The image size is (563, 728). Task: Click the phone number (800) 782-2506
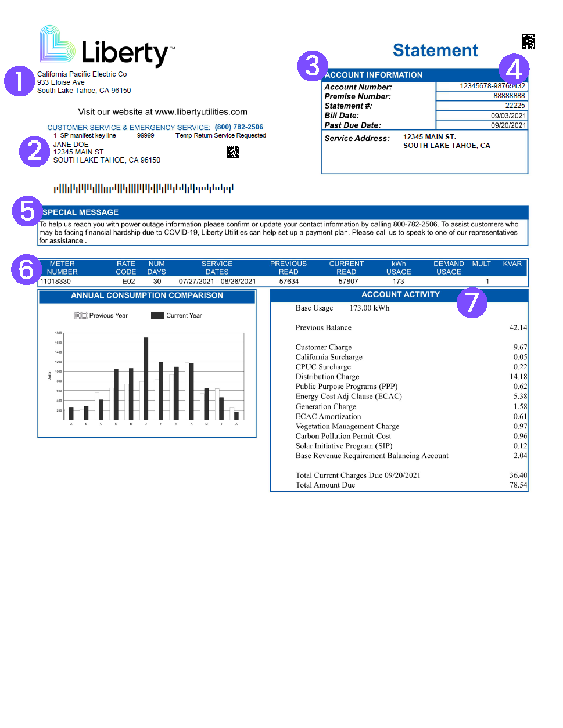point(239,127)
